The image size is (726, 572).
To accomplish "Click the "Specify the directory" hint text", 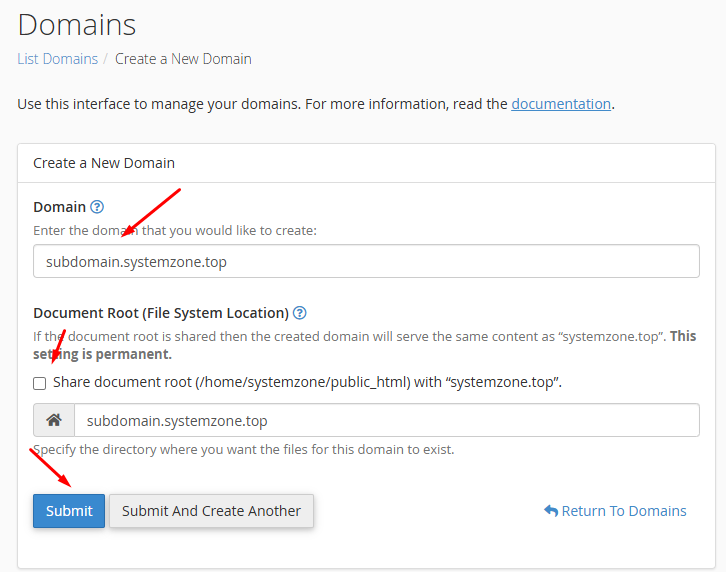I will [244, 450].
